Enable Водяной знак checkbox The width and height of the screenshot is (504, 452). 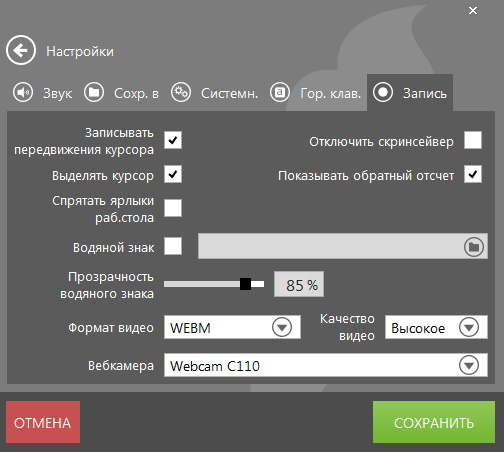click(173, 246)
